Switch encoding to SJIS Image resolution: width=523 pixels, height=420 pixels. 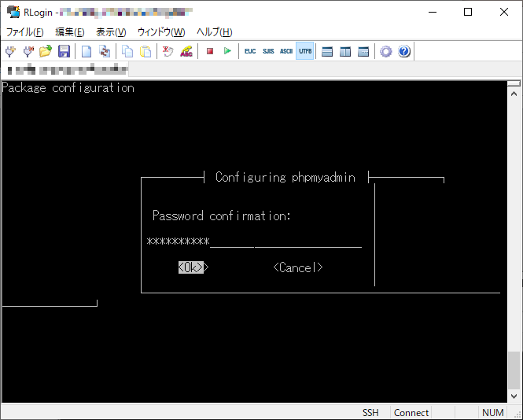click(x=268, y=51)
